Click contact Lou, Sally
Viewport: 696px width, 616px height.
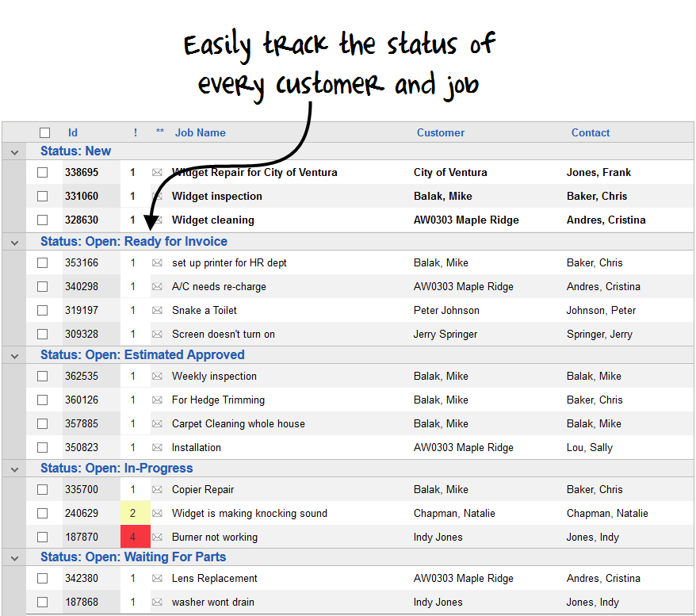tap(590, 447)
